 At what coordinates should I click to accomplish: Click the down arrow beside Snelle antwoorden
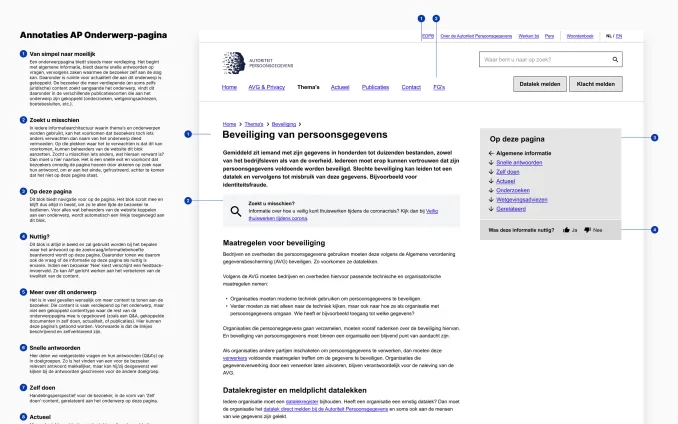[x=491, y=163]
